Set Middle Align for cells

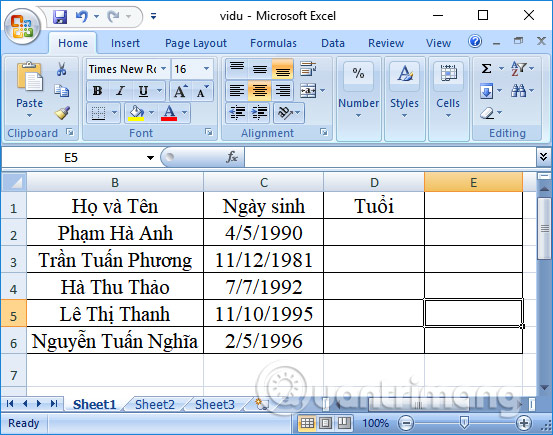click(x=260, y=68)
